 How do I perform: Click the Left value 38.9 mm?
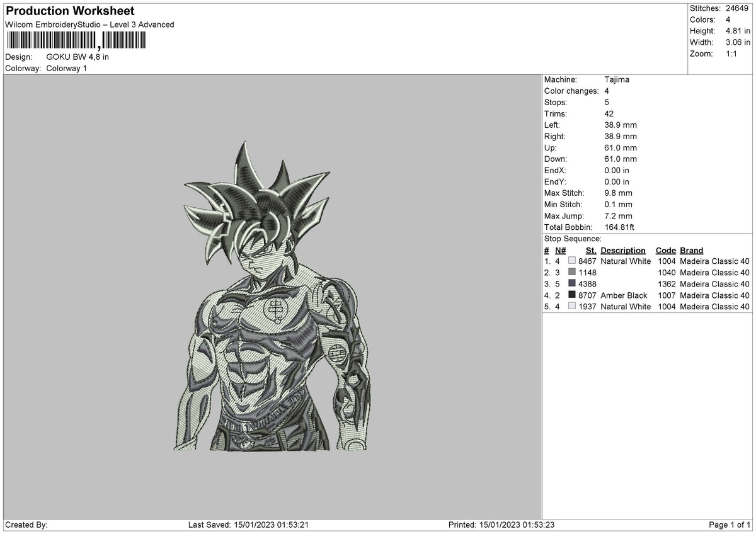[621, 125]
